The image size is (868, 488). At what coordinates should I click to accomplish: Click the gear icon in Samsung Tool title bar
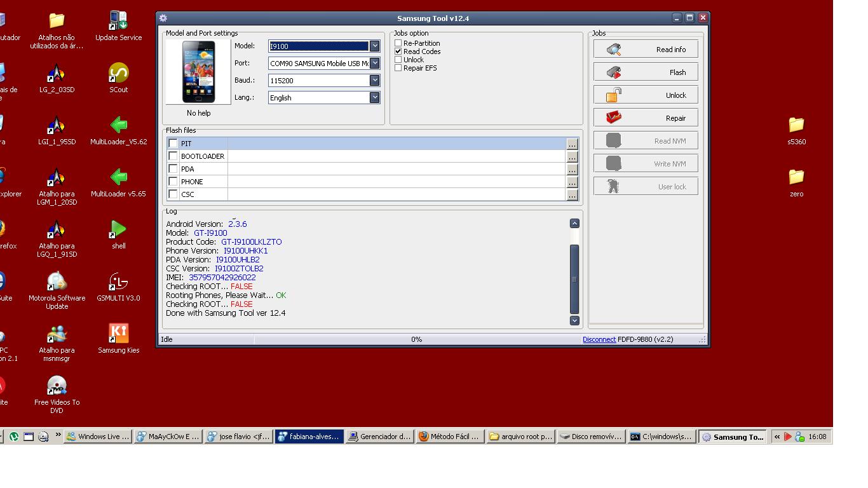pyautogui.click(x=163, y=18)
